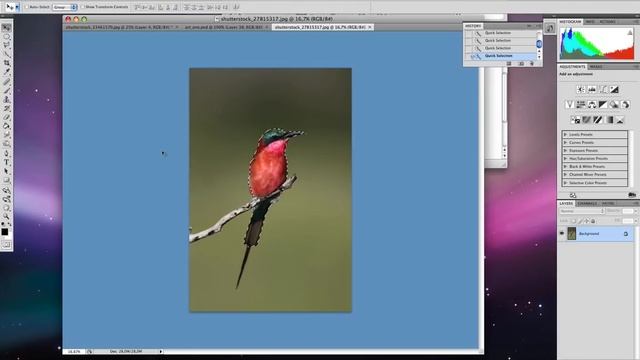This screenshot has width=640, height=360.
Task: Toggle lock all in Layers panel
Action: coord(593,221)
